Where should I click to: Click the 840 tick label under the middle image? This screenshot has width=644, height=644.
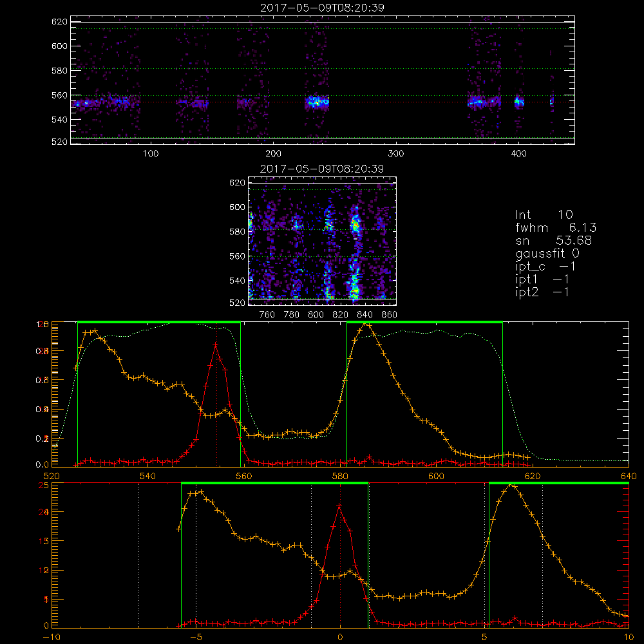coord(365,315)
